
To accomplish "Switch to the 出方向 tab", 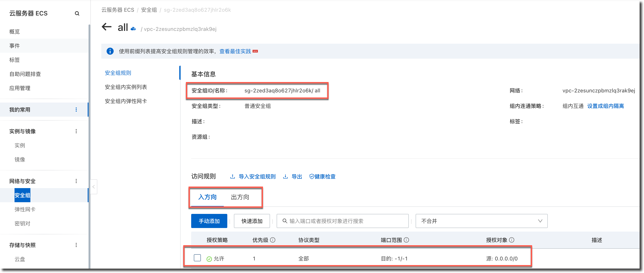I will click(x=240, y=197).
